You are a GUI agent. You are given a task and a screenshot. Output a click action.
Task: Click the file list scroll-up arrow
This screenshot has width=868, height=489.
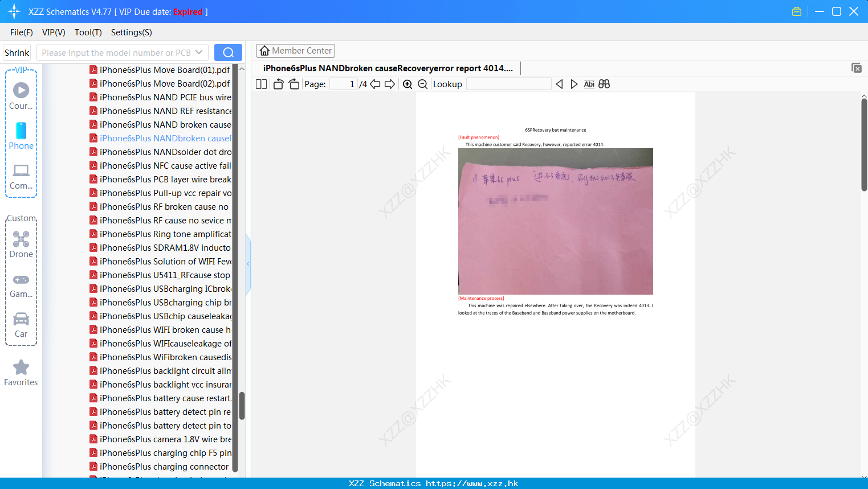(x=242, y=69)
